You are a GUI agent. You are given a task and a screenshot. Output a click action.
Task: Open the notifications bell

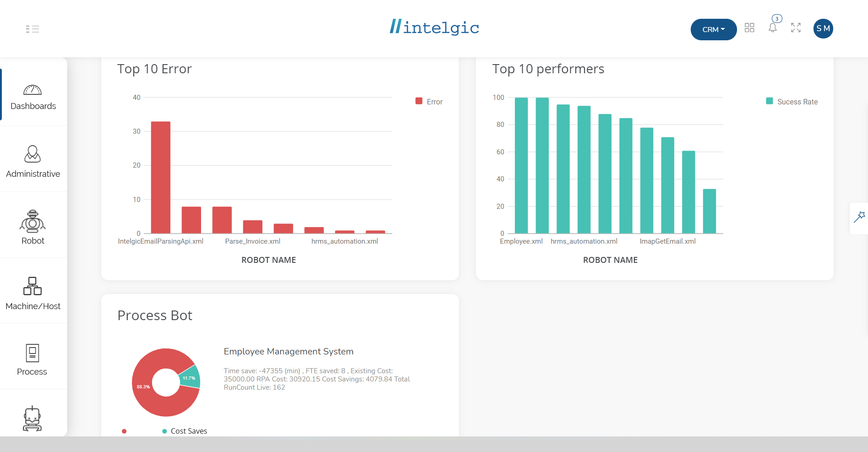point(773,27)
